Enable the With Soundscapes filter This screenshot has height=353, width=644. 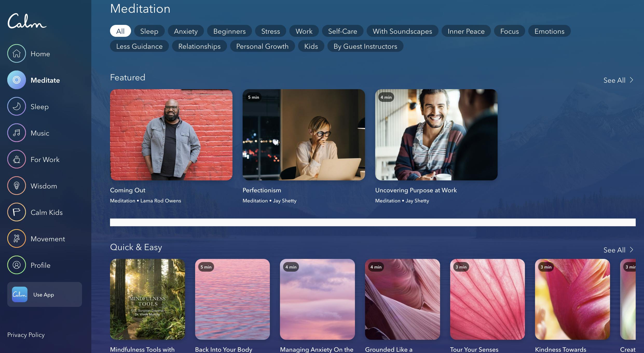click(x=402, y=31)
